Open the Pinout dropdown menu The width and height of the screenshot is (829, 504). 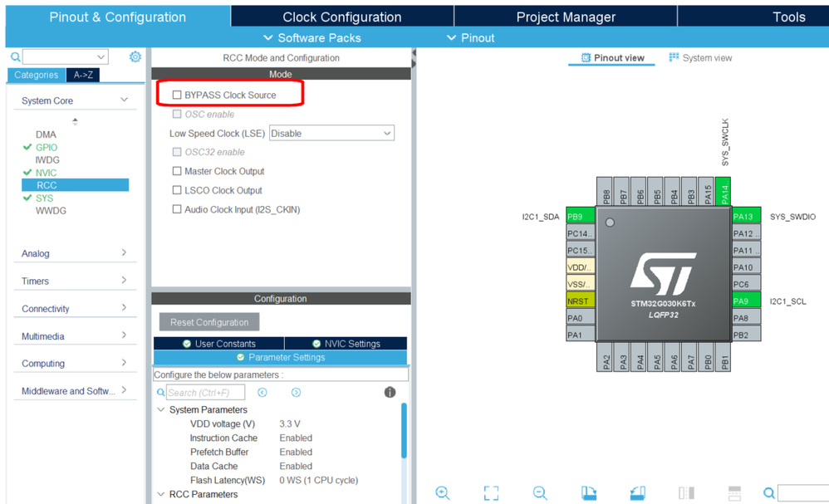(470, 38)
